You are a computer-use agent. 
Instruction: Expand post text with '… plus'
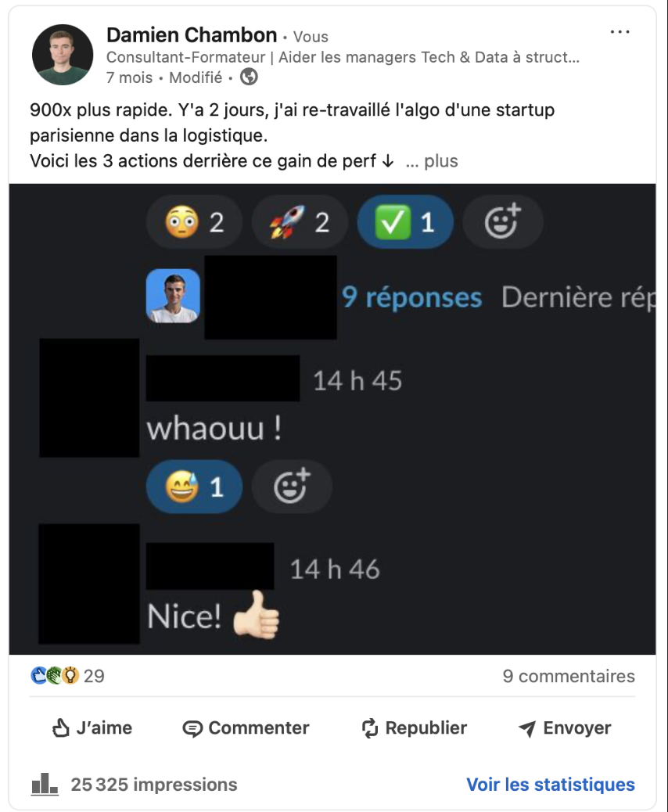click(x=432, y=161)
